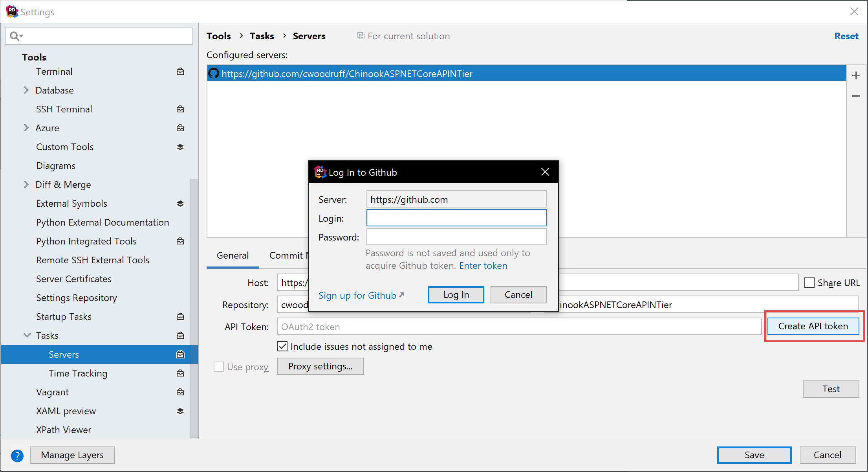Image resolution: width=868 pixels, height=472 pixels.
Task: Select the General tab in server settings
Action: point(232,255)
